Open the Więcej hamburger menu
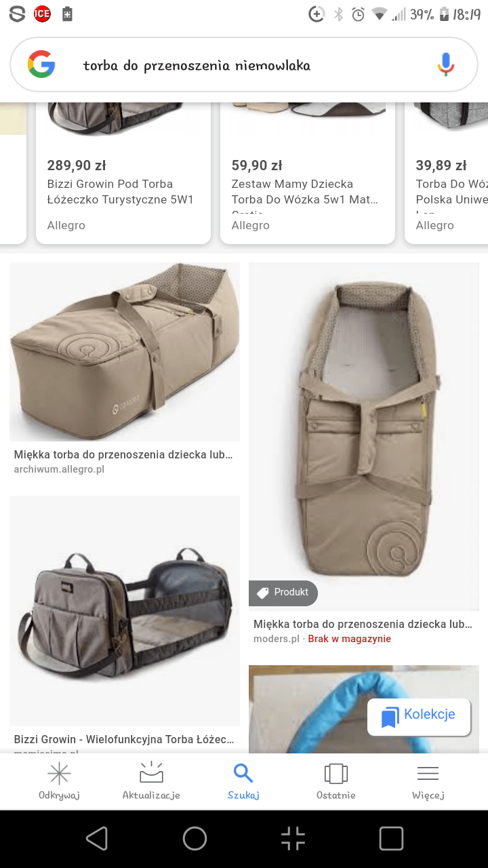 tap(428, 780)
